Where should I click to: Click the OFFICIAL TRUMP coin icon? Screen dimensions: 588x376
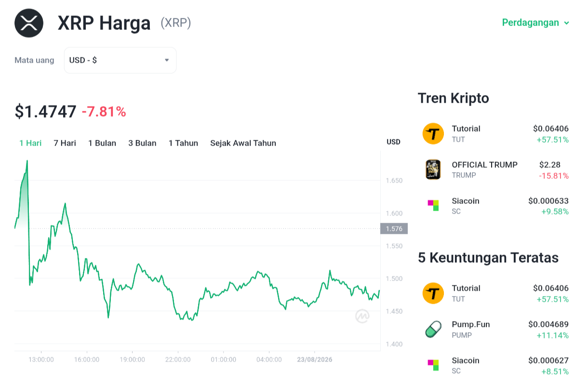pyautogui.click(x=433, y=170)
